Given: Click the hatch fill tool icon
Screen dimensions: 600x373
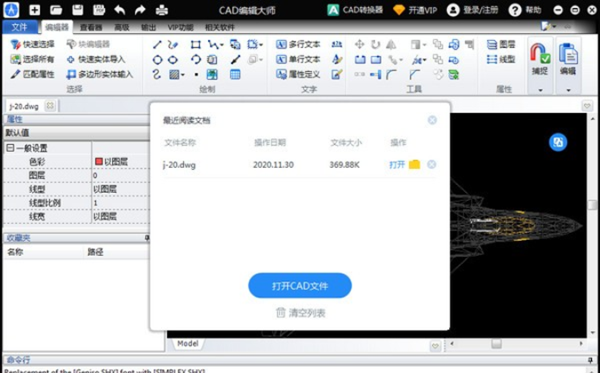Looking at the screenshot, I should (x=174, y=75).
